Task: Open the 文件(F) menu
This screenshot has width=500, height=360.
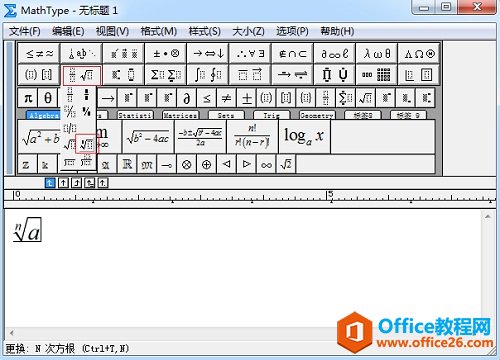Action: tap(25, 31)
